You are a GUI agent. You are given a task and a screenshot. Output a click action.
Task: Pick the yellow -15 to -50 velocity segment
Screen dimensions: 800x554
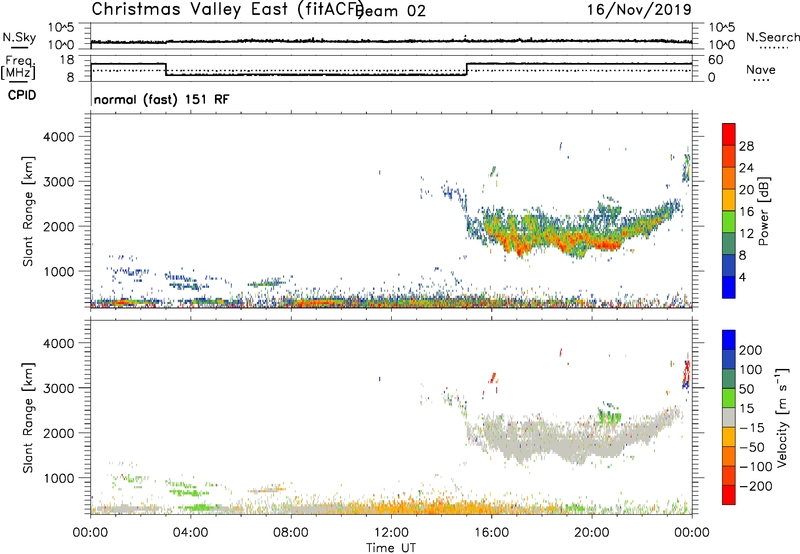[729, 437]
